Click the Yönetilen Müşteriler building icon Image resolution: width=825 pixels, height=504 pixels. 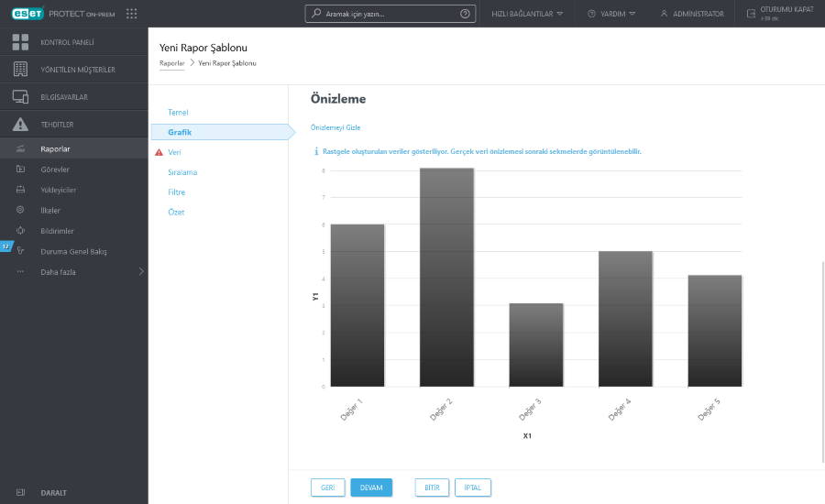click(20, 70)
